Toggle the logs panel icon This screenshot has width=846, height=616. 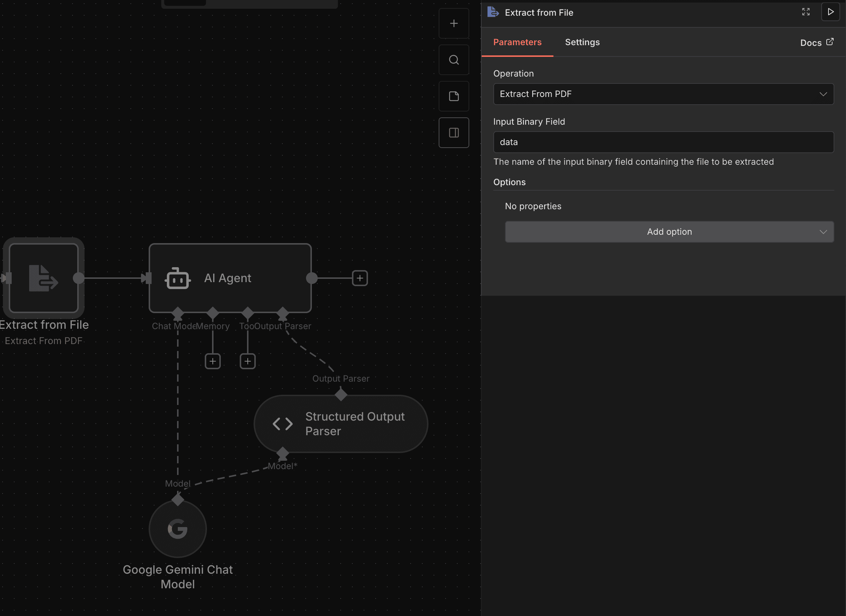[x=454, y=132]
